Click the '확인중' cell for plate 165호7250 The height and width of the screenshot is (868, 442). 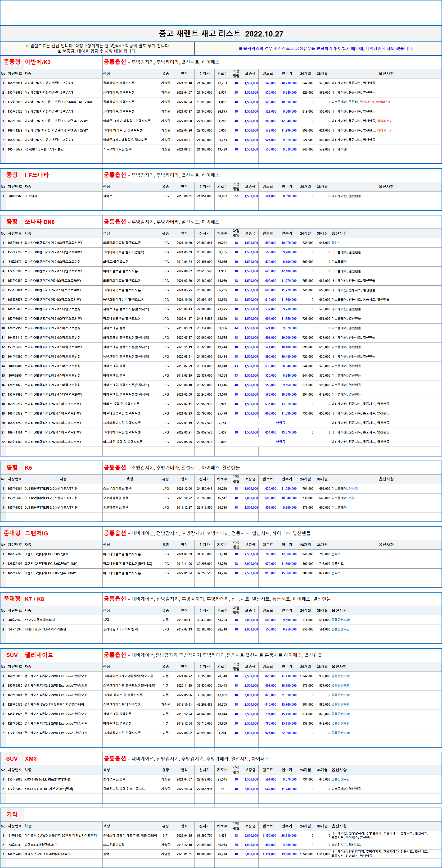(280, 423)
